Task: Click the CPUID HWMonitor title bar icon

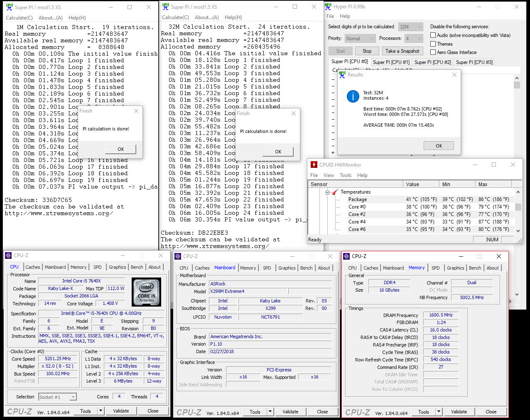Action: click(x=314, y=165)
